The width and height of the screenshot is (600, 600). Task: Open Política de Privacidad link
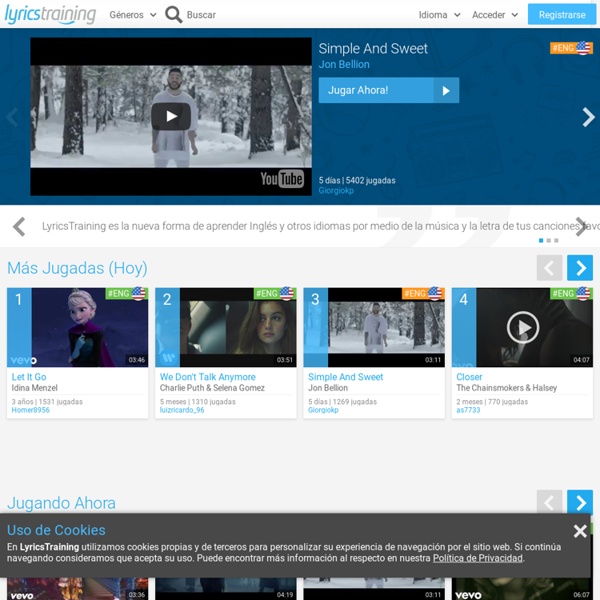coord(477,558)
